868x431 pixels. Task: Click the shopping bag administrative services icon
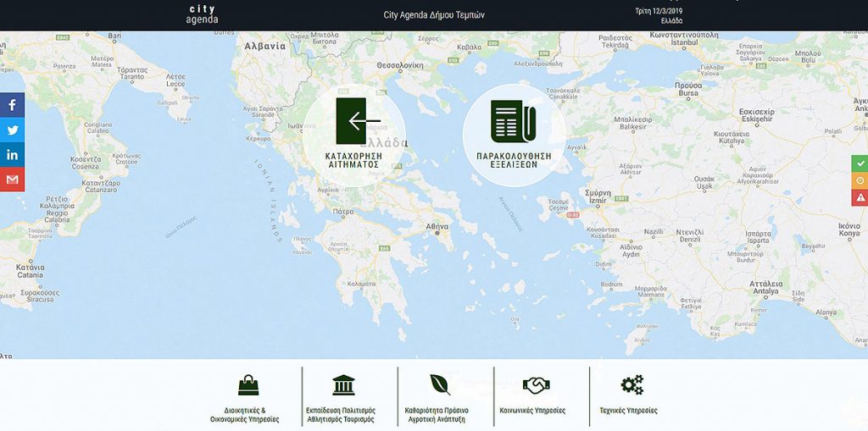[x=248, y=385]
